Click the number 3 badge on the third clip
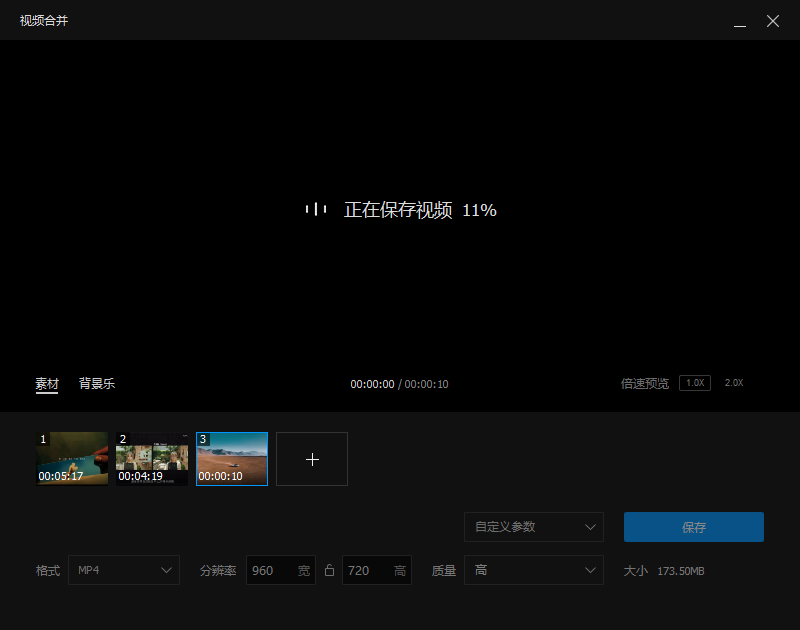Viewport: 800px width, 630px height. click(203, 439)
